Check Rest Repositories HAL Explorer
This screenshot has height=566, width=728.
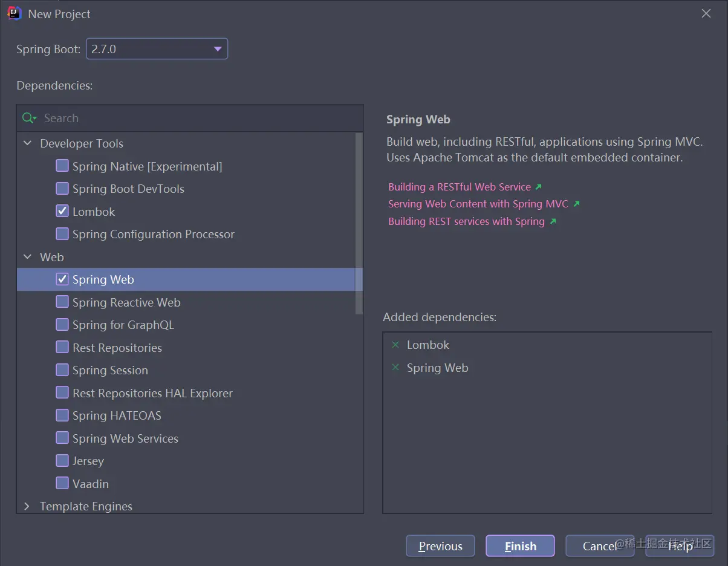coord(62,392)
